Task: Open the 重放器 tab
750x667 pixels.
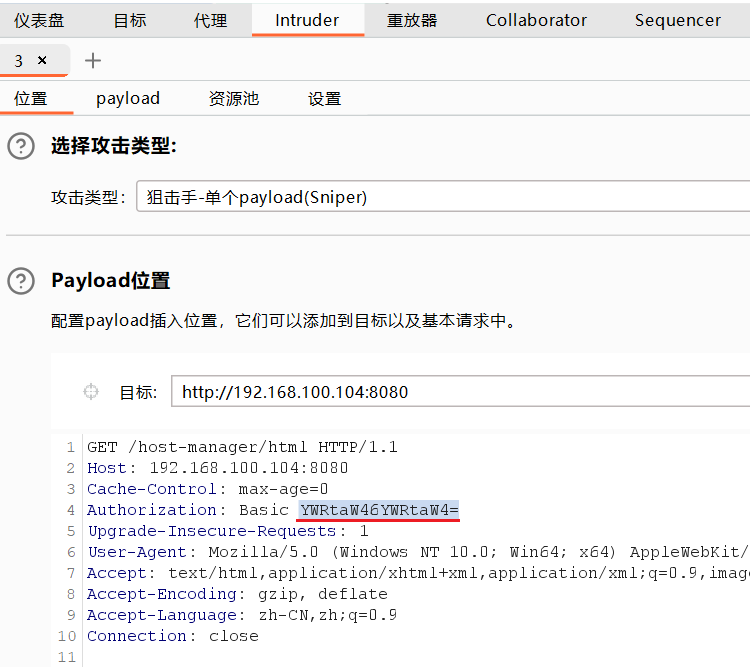Action: [413, 20]
